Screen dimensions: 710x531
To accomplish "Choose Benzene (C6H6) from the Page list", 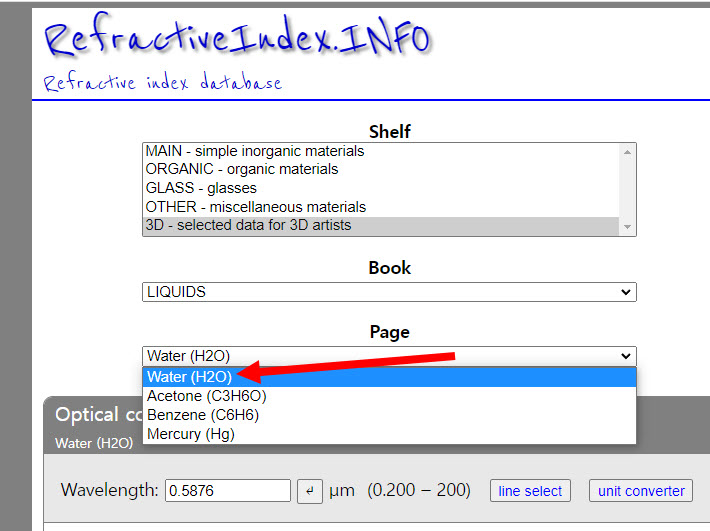I will (x=389, y=415).
